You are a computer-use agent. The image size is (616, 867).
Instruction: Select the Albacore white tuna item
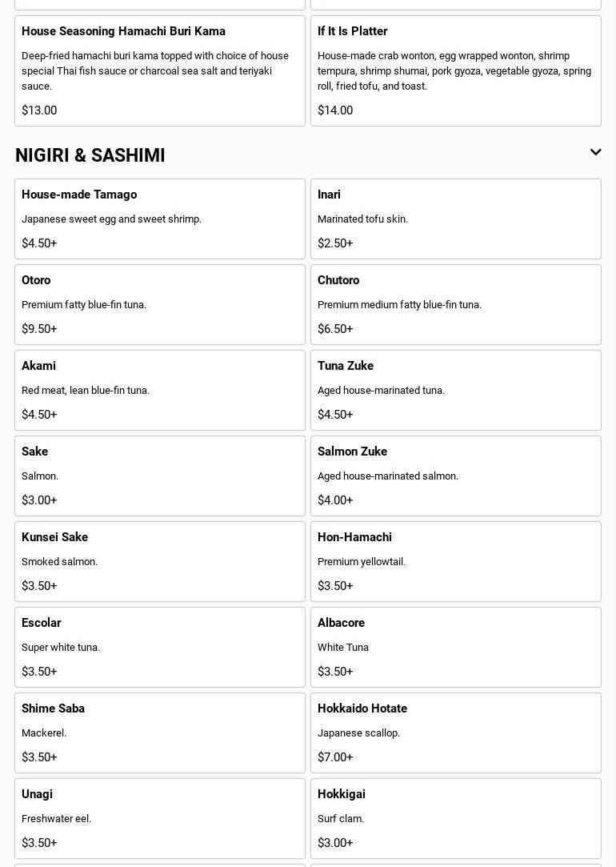pos(455,647)
